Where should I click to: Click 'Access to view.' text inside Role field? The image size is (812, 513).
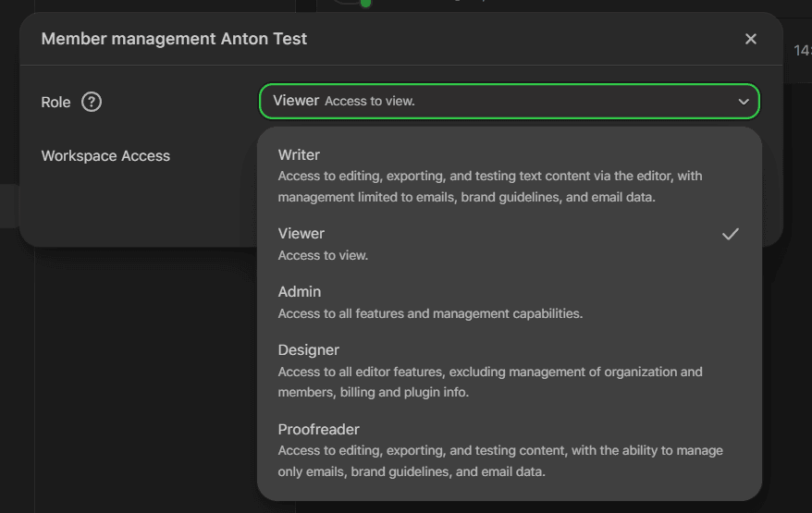[370, 102]
